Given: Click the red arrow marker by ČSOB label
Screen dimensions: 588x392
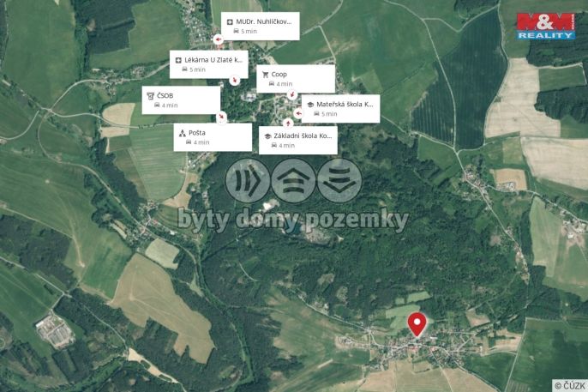Looking at the screenshot, I should click(222, 117).
